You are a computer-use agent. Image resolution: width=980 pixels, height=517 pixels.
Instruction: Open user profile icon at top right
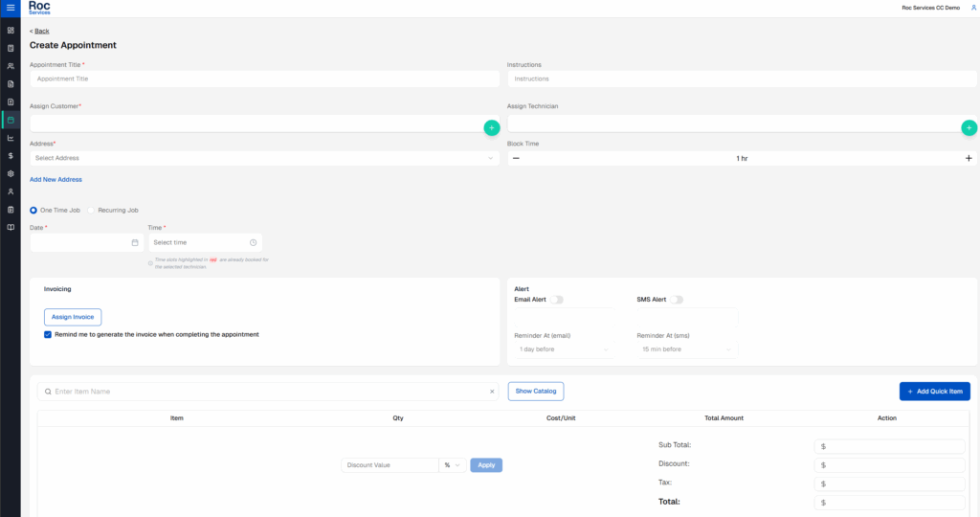[x=973, y=8]
